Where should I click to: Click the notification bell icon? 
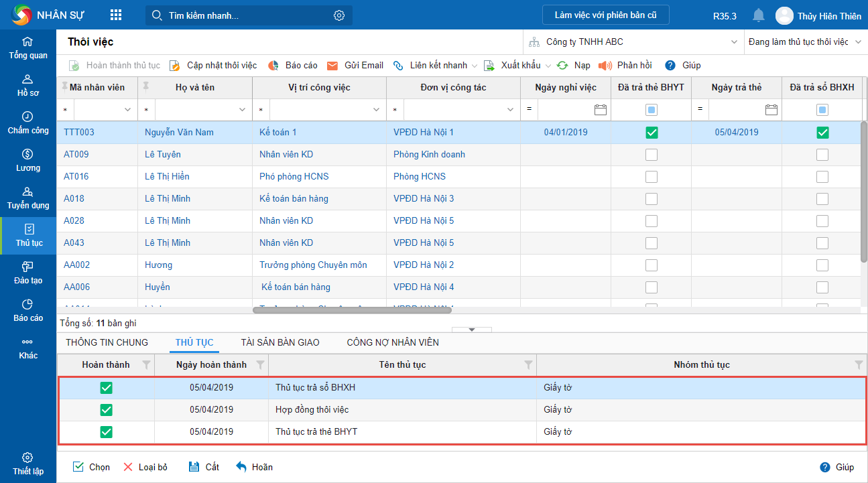pos(758,15)
